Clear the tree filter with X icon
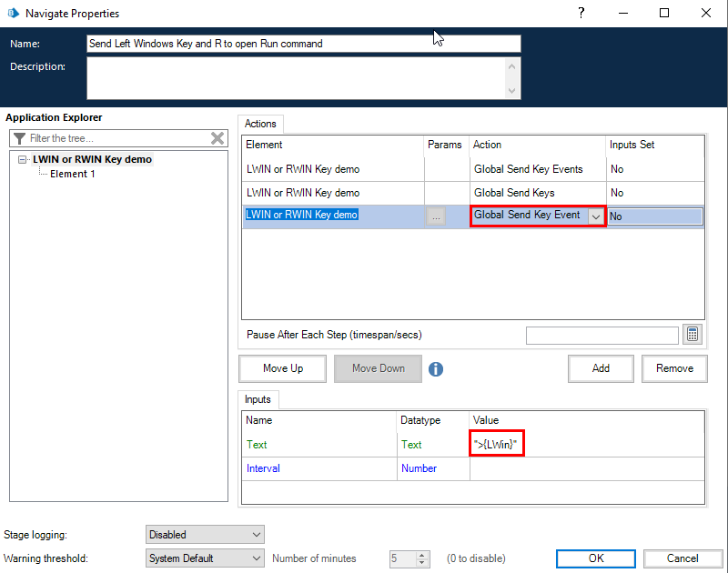 217,138
